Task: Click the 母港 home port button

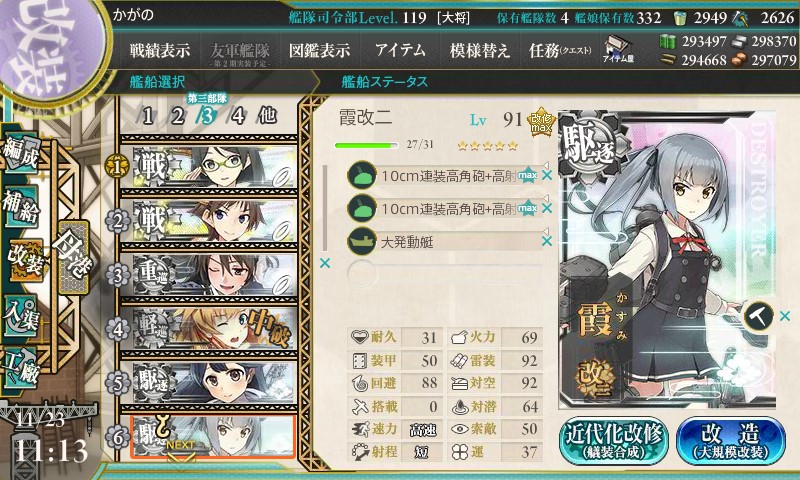Action: [74, 257]
